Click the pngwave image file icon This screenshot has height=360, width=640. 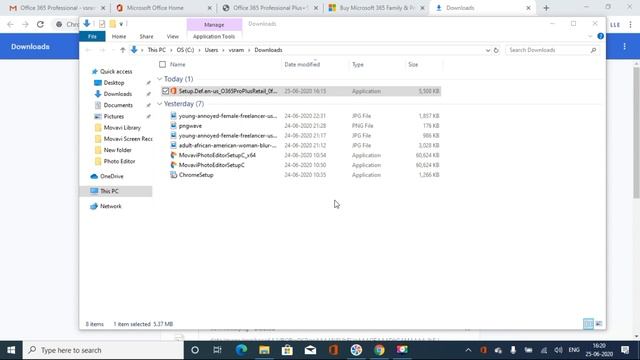click(173, 126)
